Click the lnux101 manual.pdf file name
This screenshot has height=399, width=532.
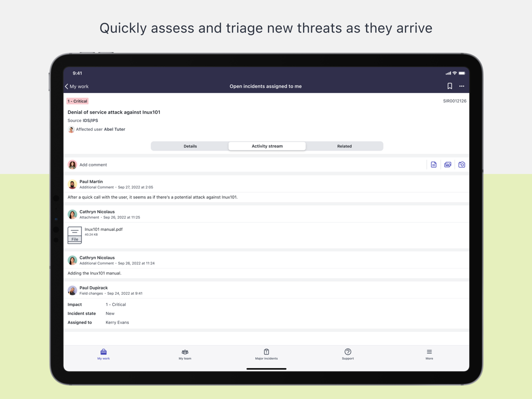pos(104,229)
